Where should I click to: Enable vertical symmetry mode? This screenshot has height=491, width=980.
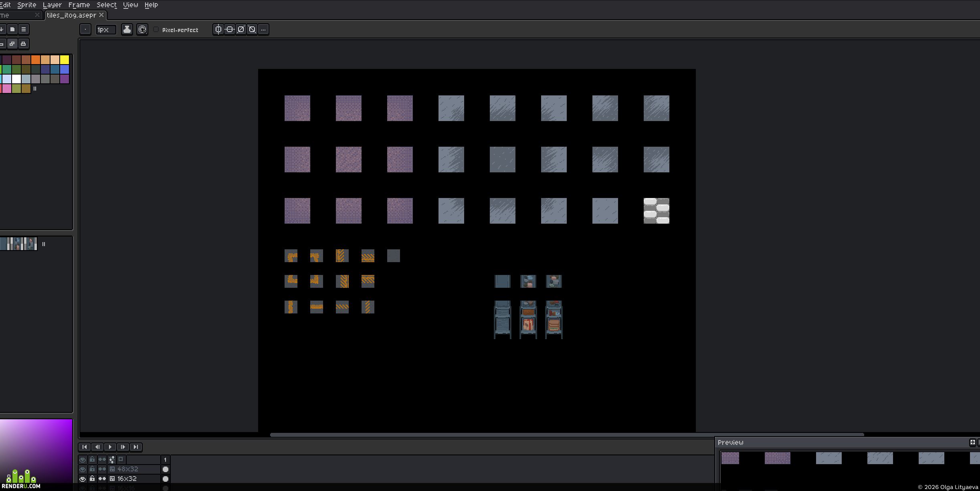(218, 30)
